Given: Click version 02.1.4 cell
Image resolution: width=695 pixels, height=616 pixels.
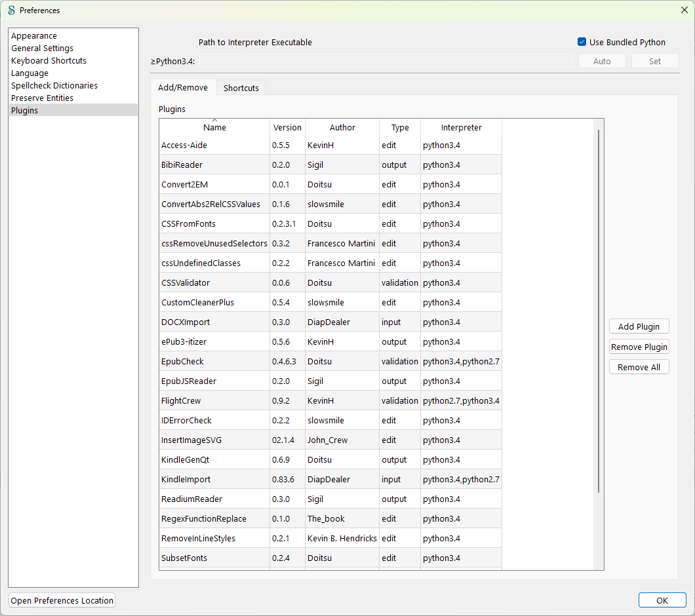Looking at the screenshot, I should 287,440.
